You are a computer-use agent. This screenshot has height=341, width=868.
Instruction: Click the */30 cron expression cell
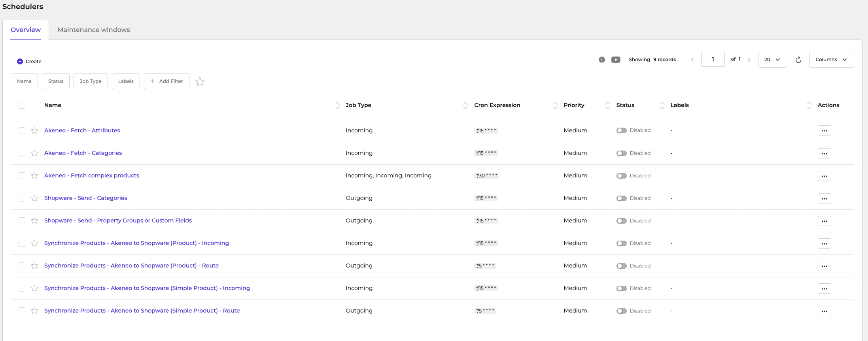point(486,175)
